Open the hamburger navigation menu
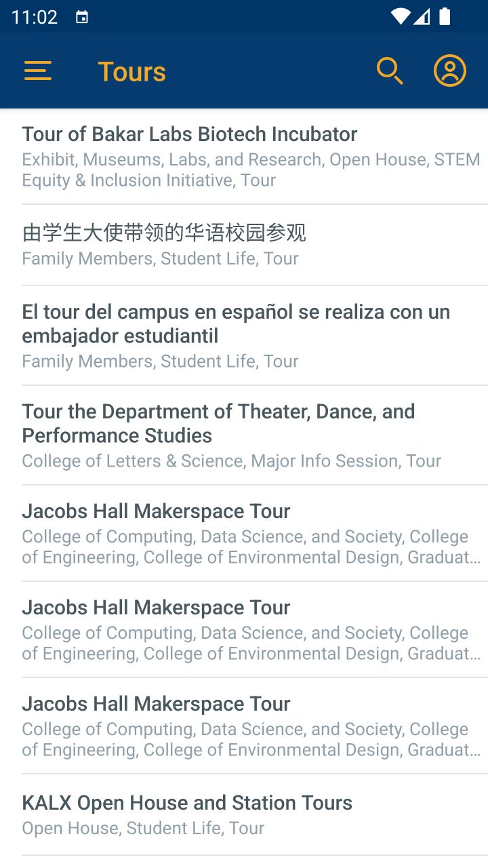 click(38, 71)
